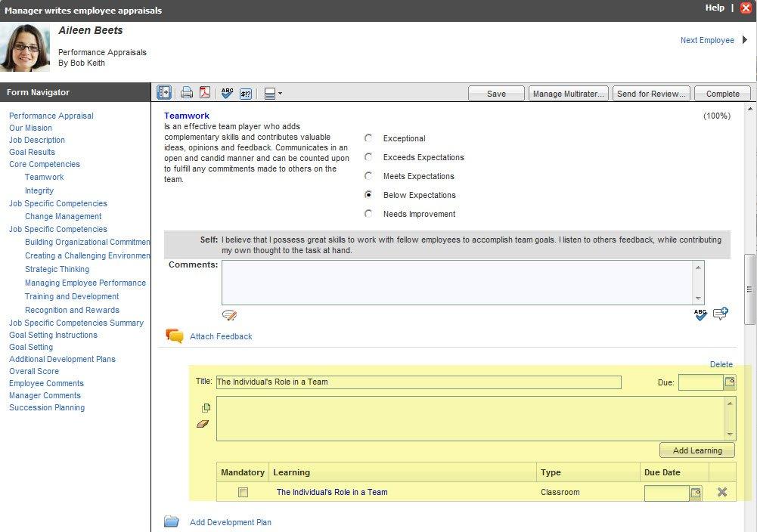Jump to Goal Setting Instructions
The height and width of the screenshot is (532, 757).
(53, 335)
